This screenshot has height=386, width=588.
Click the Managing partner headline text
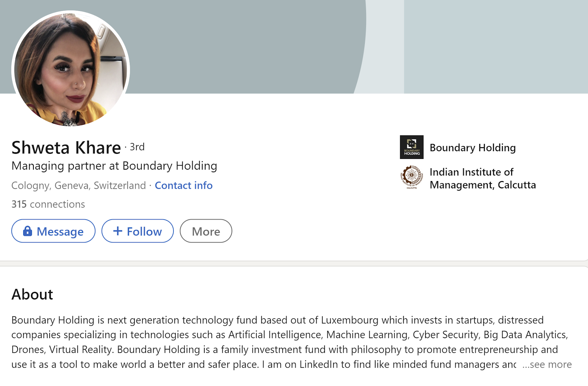[x=114, y=166]
